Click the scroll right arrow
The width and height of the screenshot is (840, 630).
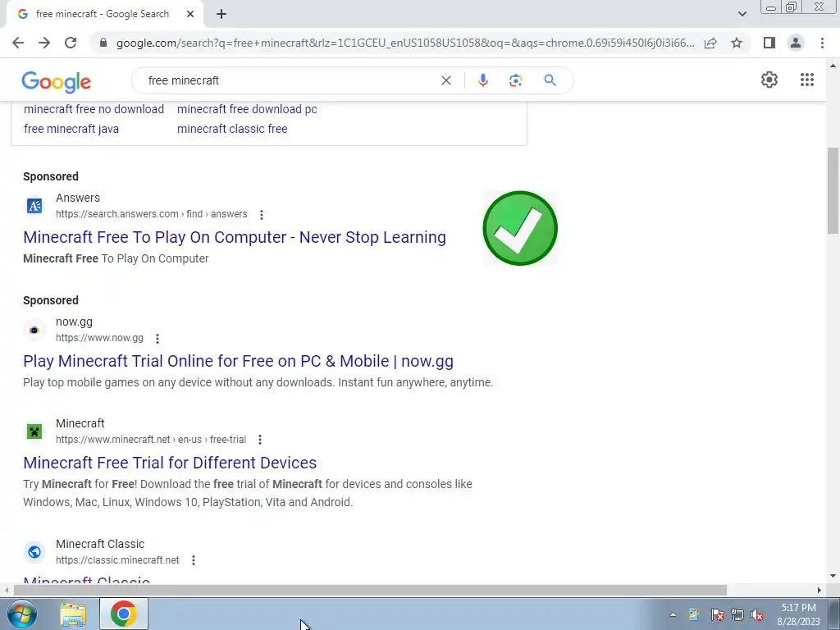819,591
